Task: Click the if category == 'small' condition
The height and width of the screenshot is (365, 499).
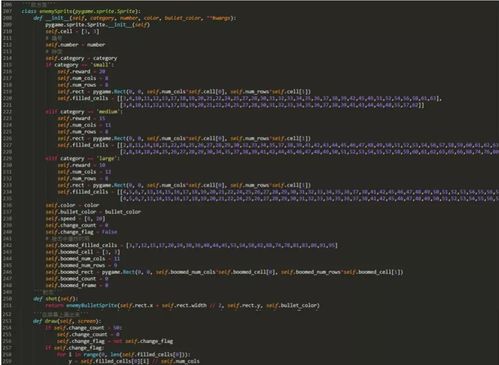Action: click(80, 65)
